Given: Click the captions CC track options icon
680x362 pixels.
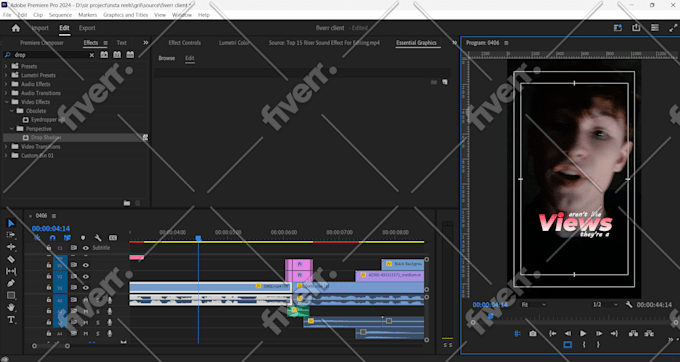Looking at the screenshot, I should (x=113, y=238).
